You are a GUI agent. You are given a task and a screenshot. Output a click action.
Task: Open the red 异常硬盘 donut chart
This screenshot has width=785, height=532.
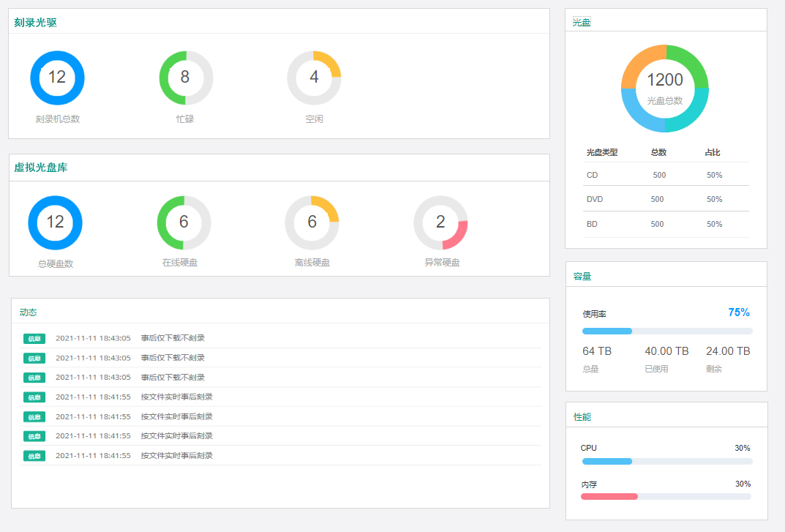coord(440,222)
